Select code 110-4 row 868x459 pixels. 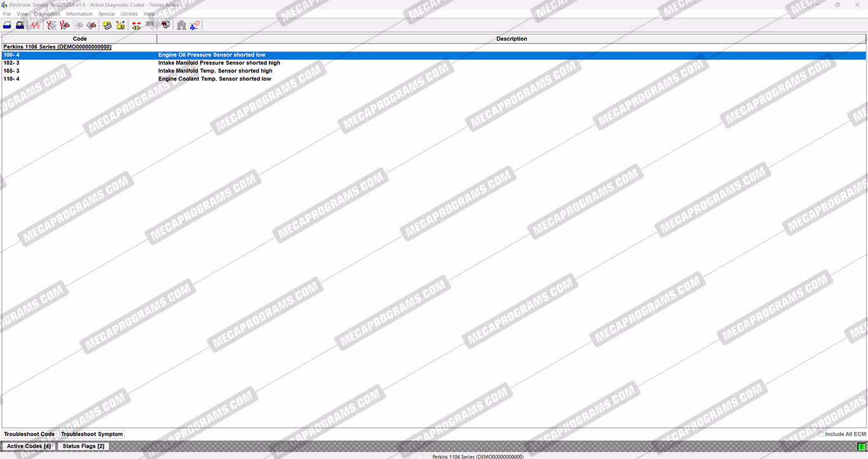(434, 79)
